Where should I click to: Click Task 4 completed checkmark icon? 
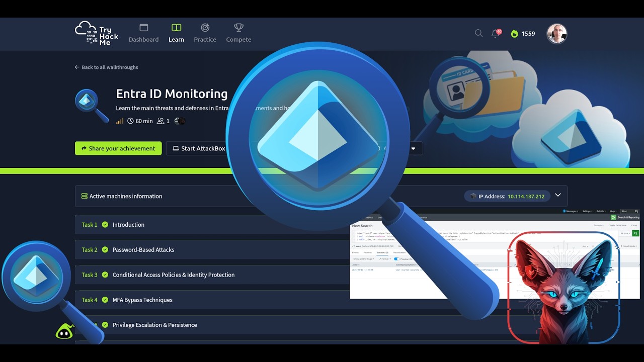tap(105, 300)
